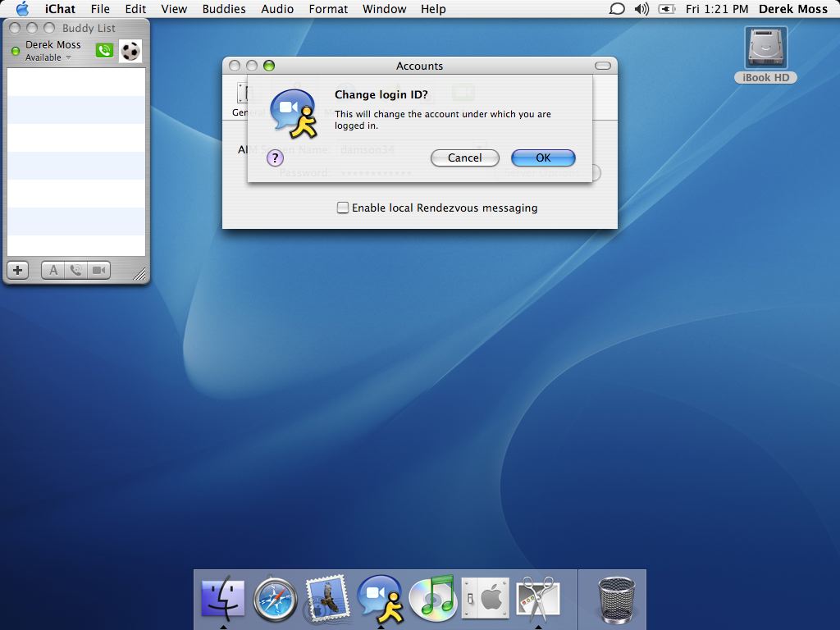Start a text chat with the A button
The width and height of the screenshot is (840, 630).
53,270
